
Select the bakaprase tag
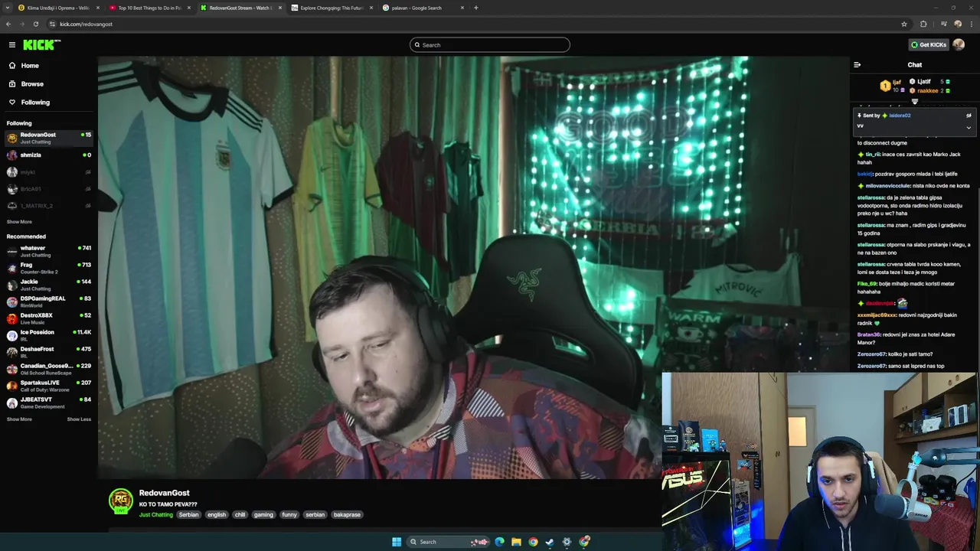[x=347, y=515]
